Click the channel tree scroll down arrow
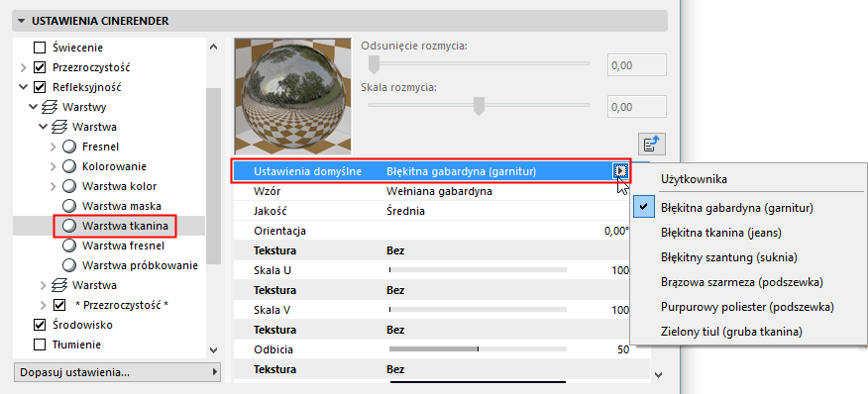The width and height of the screenshot is (868, 394). (x=214, y=349)
